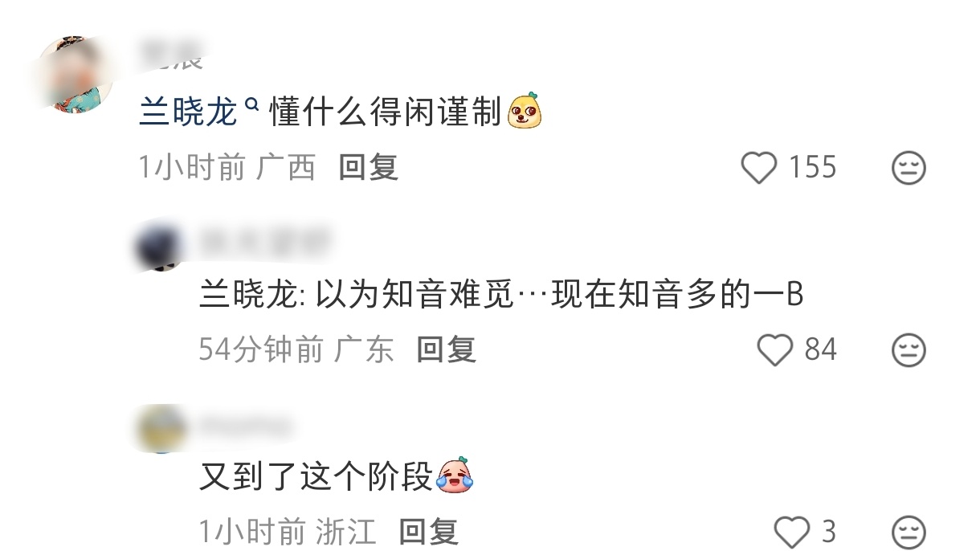Dislike the 又到了这个阶段 comment
Image resolution: width=980 pixels, height=551 pixels.
(909, 532)
